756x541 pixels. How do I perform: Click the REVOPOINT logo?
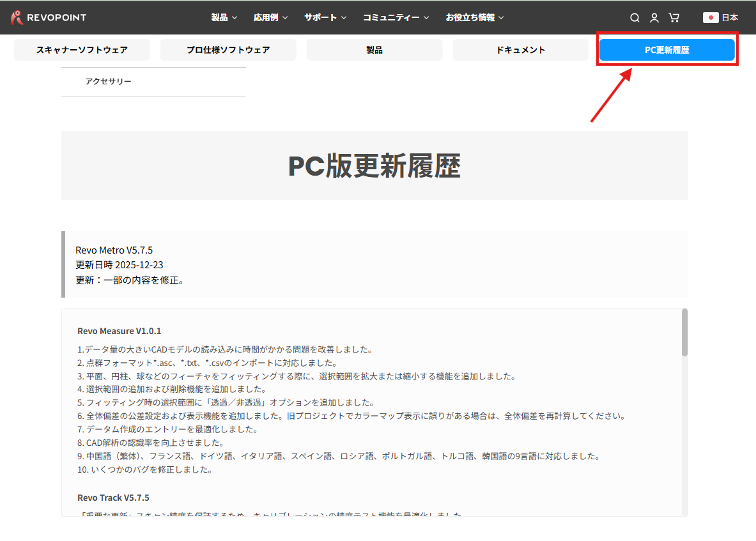[x=49, y=17]
